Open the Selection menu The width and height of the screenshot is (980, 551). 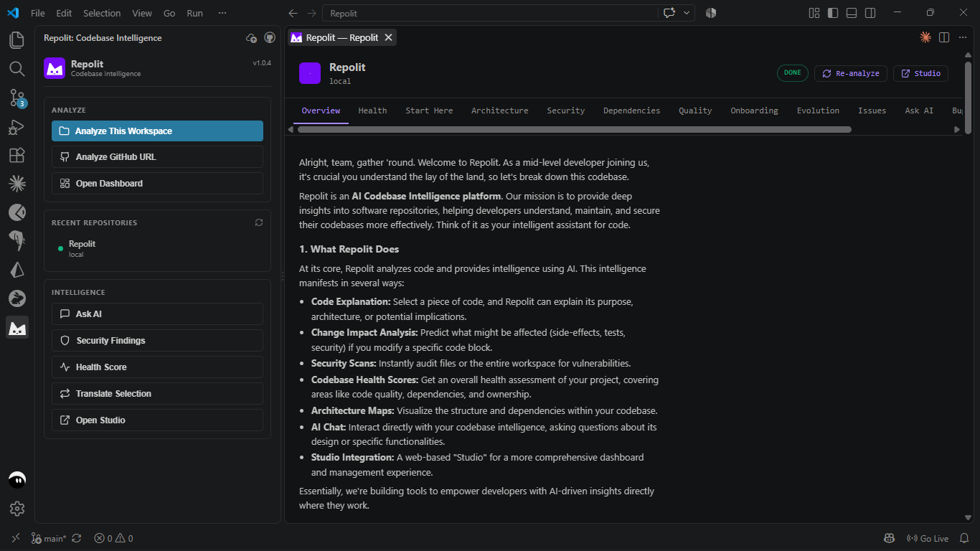102,13
